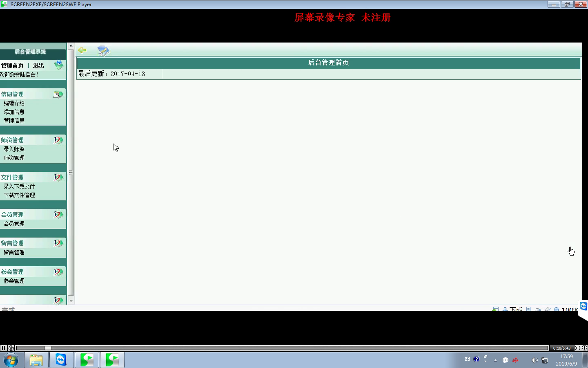Image resolution: width=588 pixels, height=368 pixels.
Task: Click the Windows Start button
Action: 11,360
